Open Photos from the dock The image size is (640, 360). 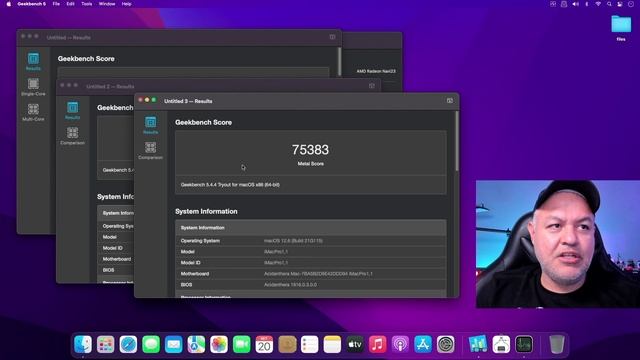219,344
